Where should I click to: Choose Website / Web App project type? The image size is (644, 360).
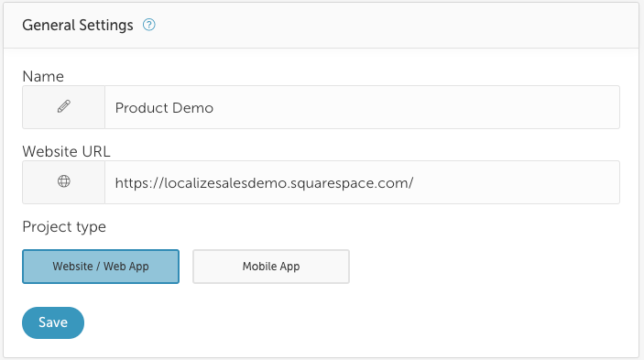[x=101, y=267]
